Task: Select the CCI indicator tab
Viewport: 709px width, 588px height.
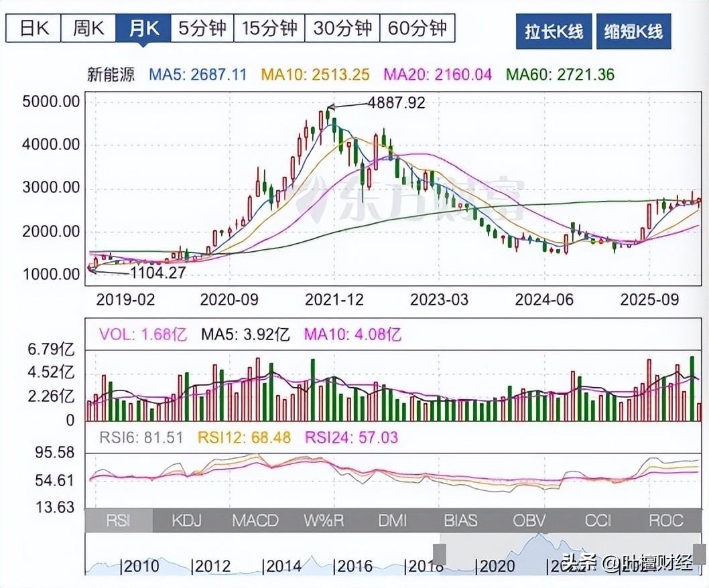Action: click(x=598, y=520)
